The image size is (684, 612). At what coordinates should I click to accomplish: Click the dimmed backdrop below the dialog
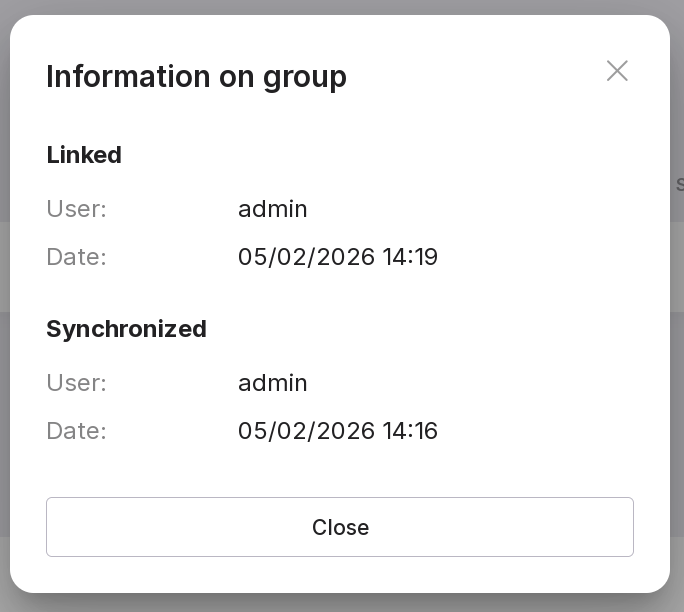click(x=340, y=602)
